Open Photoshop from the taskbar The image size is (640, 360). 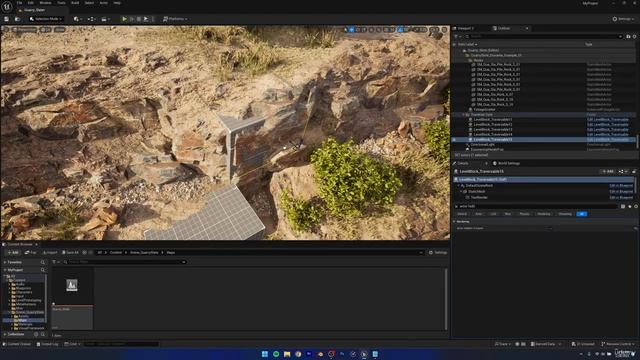point(342,354)
